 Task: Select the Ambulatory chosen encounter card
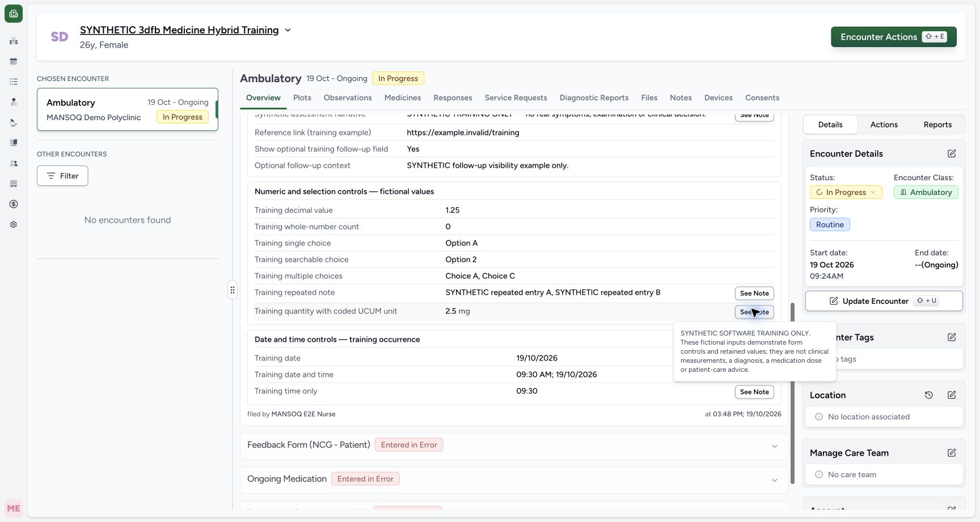[128, 109]
